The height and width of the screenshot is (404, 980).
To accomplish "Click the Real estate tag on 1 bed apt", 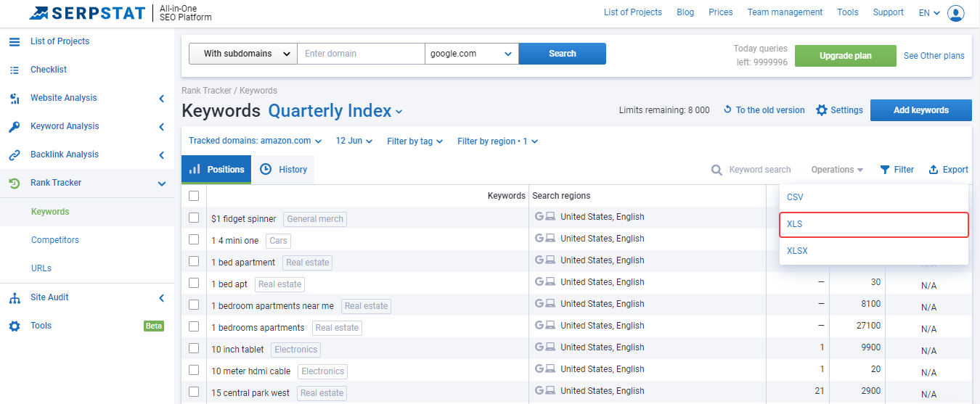I will point(279,284).
